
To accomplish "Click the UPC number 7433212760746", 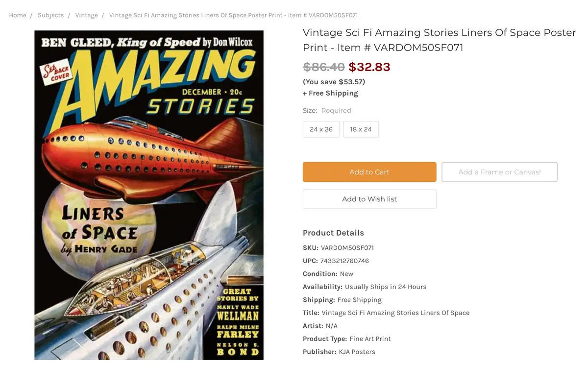I will pos(344,261).
